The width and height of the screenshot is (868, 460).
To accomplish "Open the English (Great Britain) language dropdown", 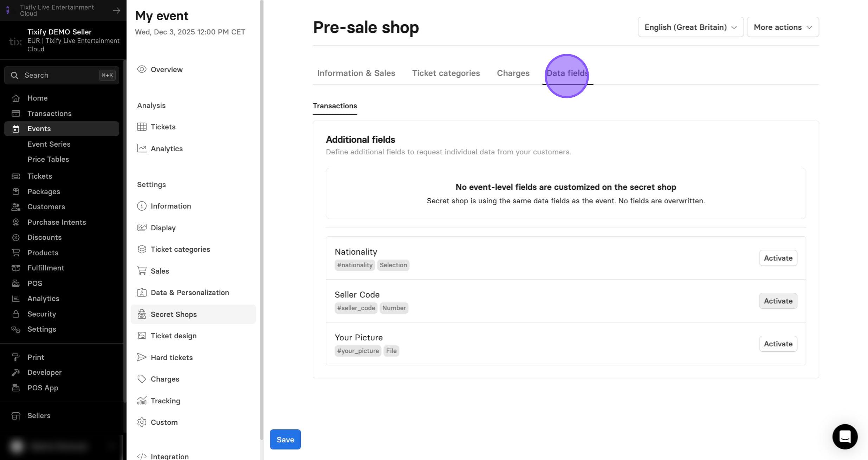I will [691, 27].
